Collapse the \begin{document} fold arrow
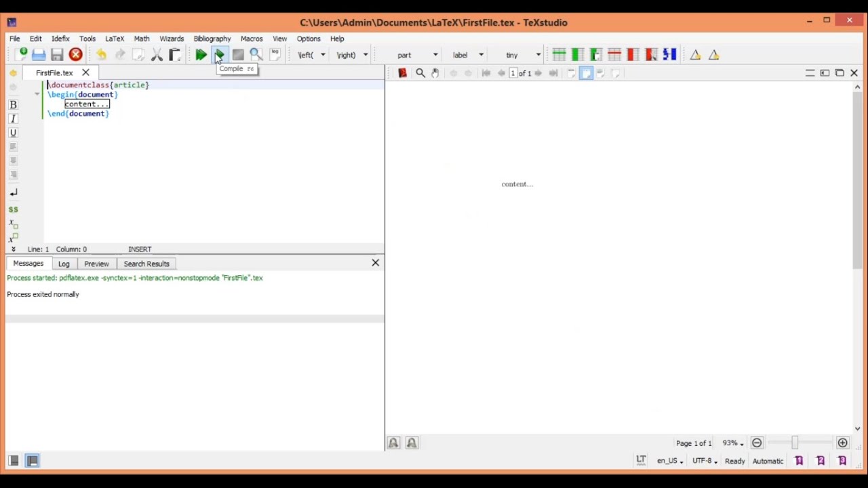Viewport: 868px width, 488px height. 37,94
